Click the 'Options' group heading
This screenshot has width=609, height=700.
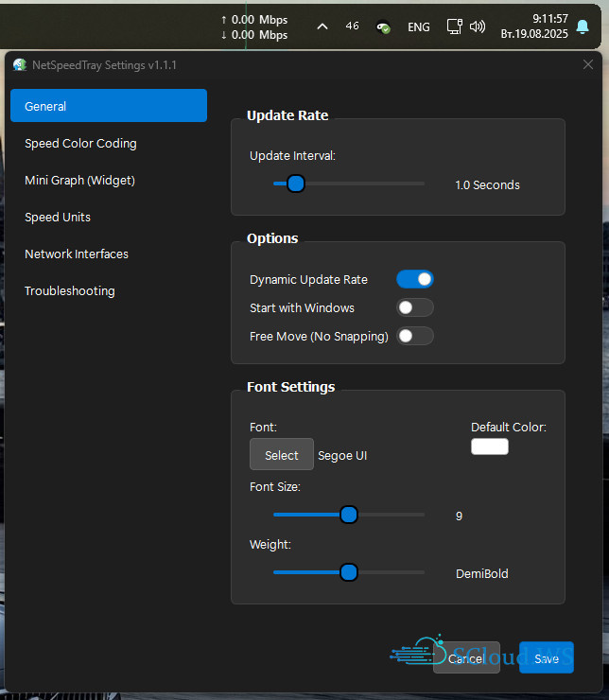(x=272, y=238)
